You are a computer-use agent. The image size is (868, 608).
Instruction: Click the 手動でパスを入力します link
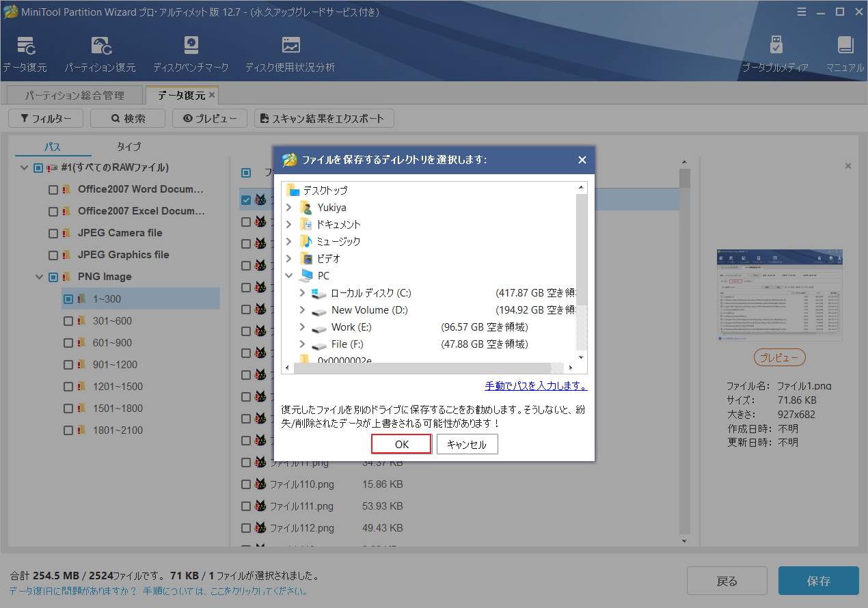(536, 385)
